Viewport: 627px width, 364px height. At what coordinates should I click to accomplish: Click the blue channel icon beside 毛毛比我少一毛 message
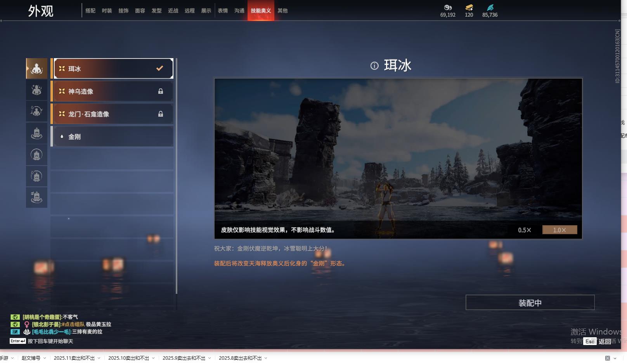tap(15, 332)
